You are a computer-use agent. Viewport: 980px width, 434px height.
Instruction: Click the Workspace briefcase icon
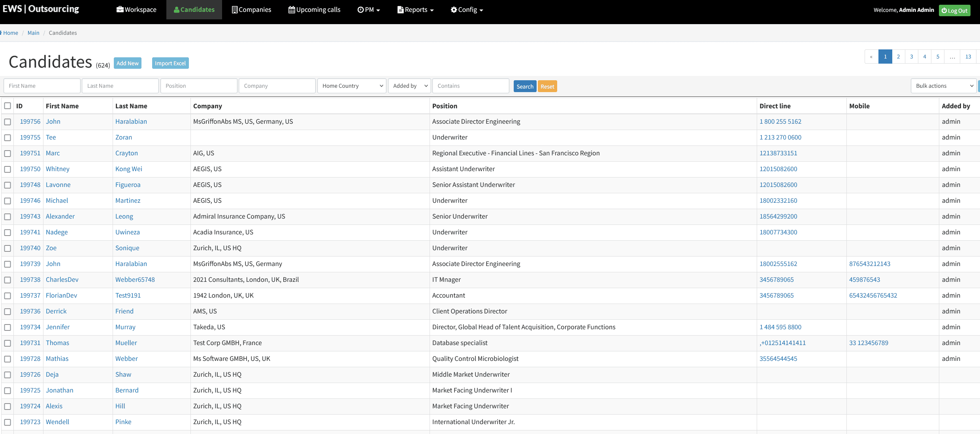pos(120,9)
